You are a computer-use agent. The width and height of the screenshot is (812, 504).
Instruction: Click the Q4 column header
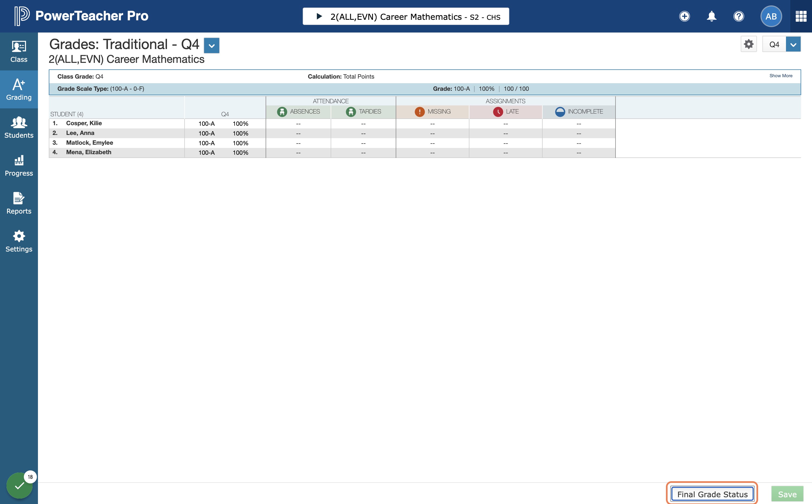pyautogui.click(x=225, y=114)
